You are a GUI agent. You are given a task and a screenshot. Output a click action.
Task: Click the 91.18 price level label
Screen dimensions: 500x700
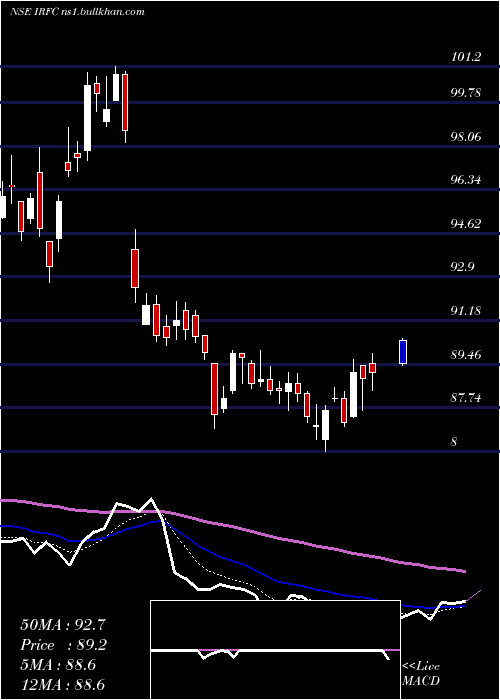pos(467,310)
